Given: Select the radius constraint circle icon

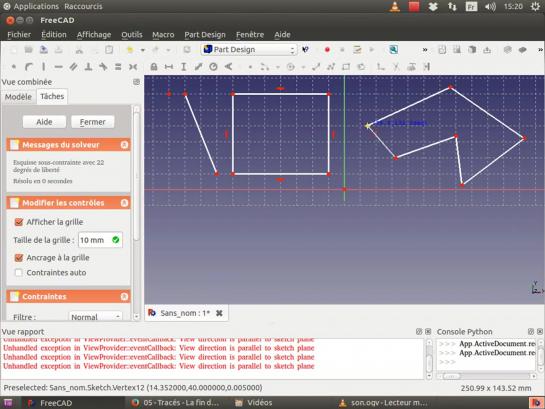Looking at the screenshot, I should click(213, 67).
